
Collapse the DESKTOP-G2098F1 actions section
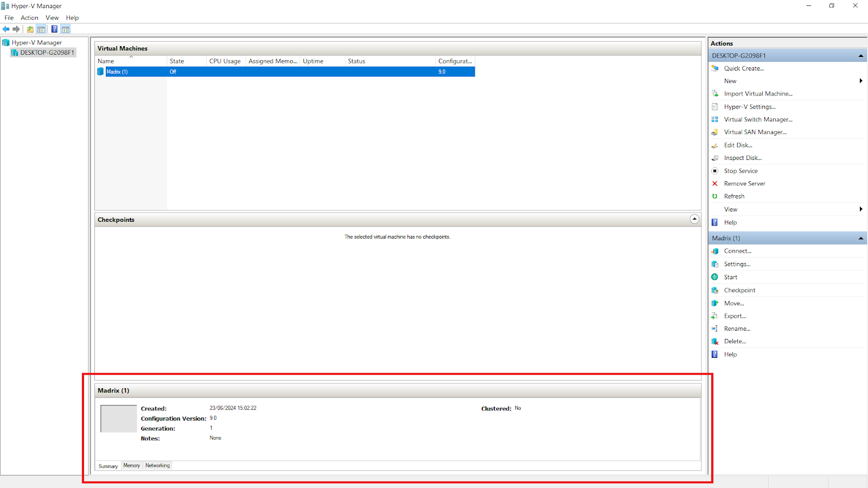[x=861, y=56]
